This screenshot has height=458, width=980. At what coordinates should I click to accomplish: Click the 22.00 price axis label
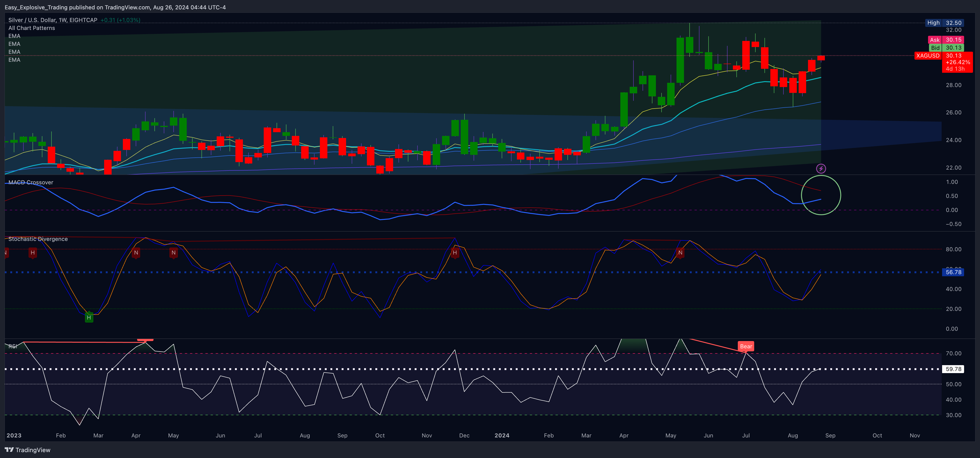tap(953, 168)
